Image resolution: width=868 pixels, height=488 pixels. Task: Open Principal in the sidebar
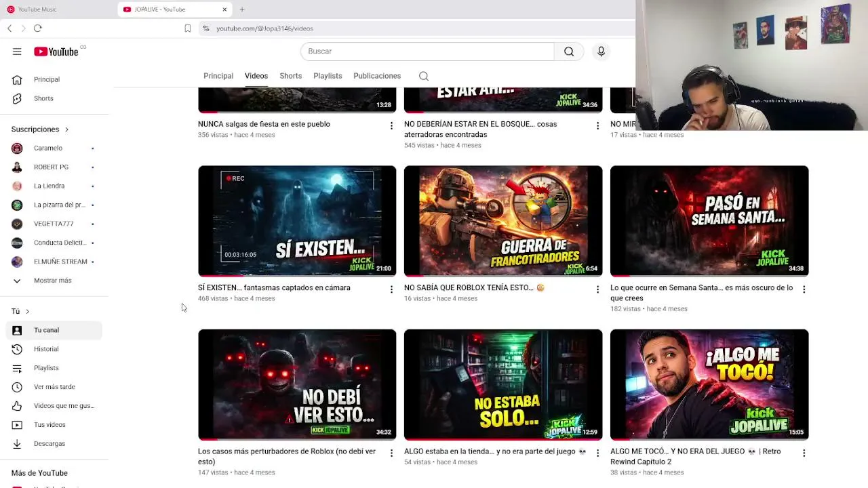pos(54,80)
